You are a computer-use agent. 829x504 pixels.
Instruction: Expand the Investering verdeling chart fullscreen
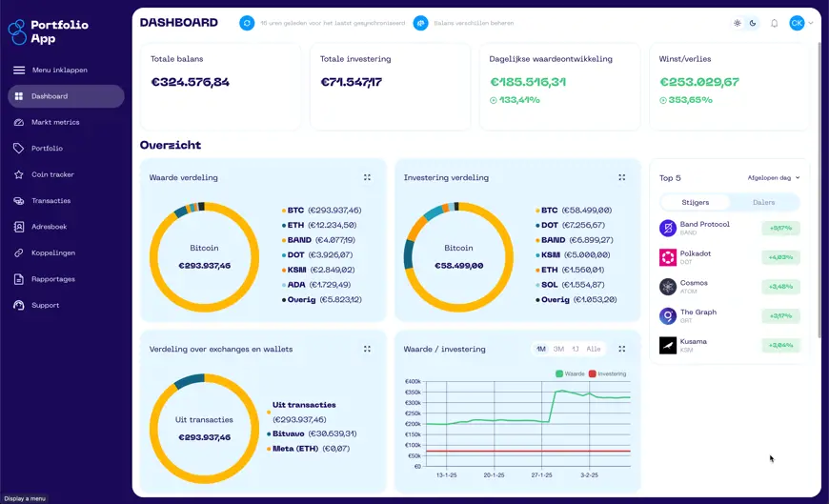coord(621,177)
